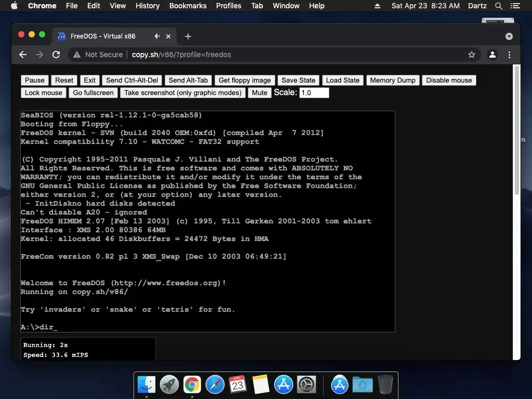Open Notes from the Dock
The width and height of the screenshot is (532, 399).
pos(261,385)
